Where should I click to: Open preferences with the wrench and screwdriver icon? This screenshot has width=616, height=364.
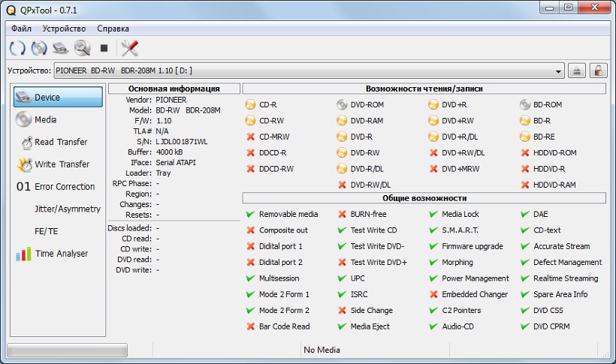130,48
